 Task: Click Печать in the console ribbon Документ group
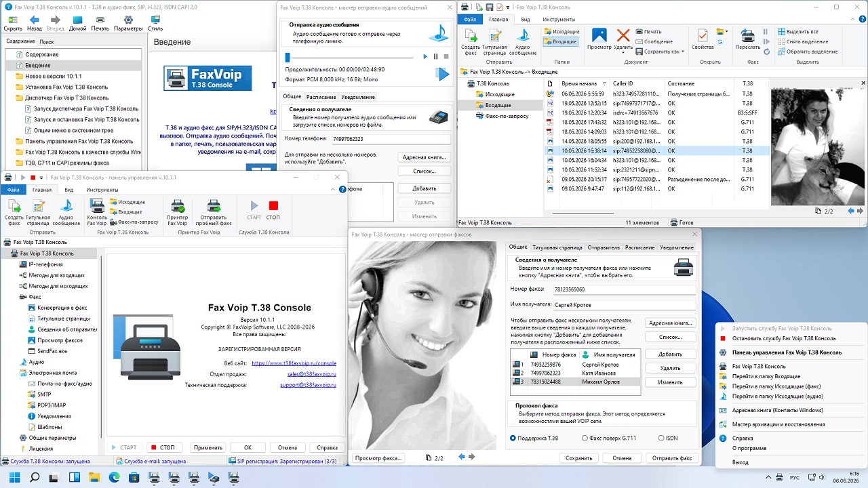click(x=648, y=32)
